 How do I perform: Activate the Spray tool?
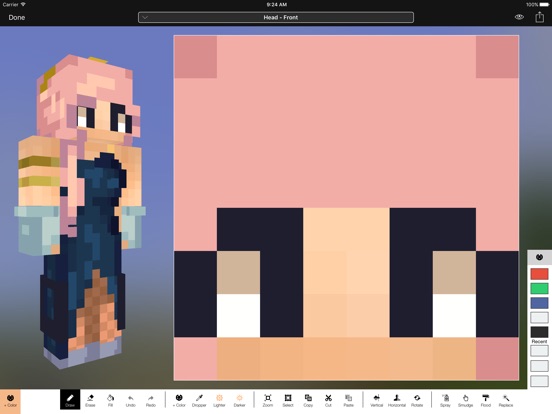[x=445, y=400]
